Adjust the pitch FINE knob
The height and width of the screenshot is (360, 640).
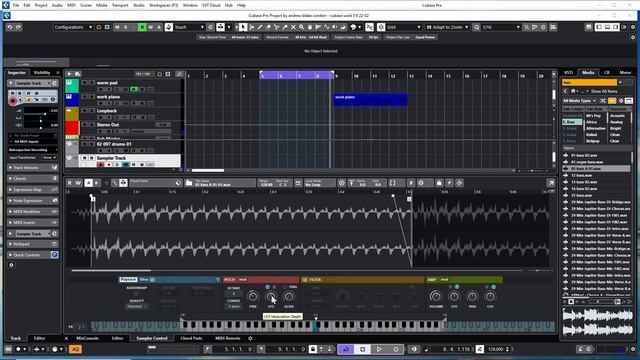coord(253,297)
